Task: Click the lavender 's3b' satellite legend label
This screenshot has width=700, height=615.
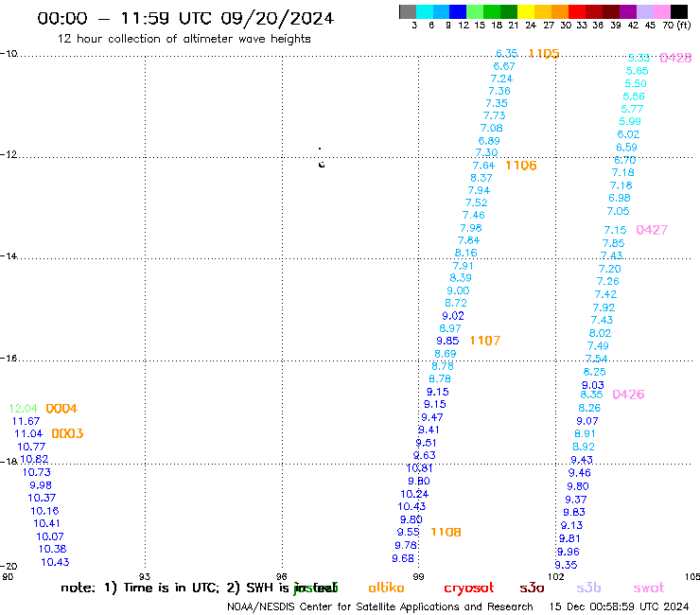Action: [588, 588]
